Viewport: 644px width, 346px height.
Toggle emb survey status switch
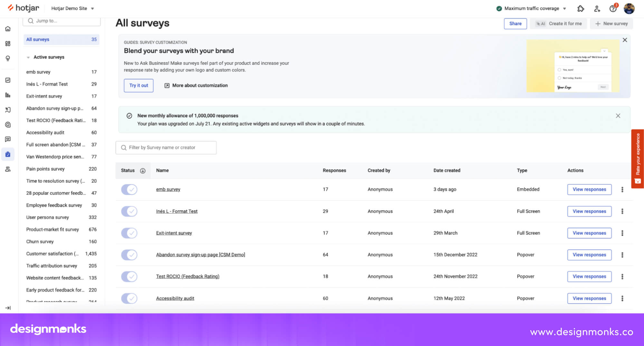coord(129,189)
